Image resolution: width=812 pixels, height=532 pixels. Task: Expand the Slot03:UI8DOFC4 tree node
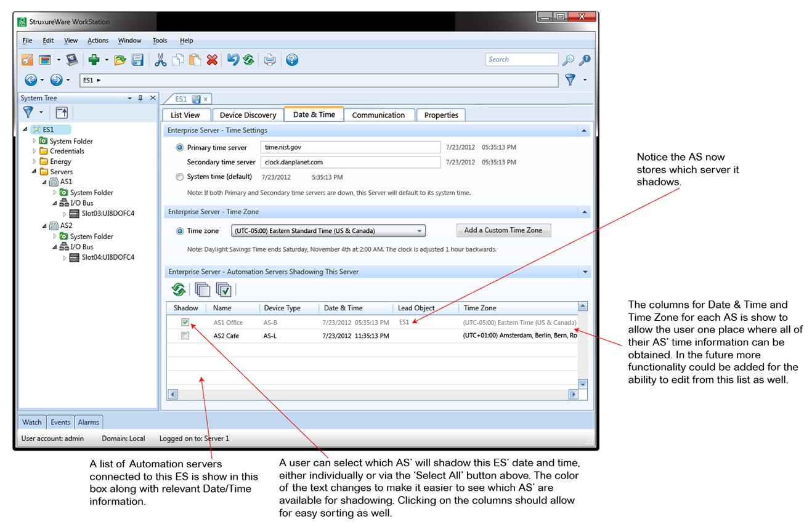tap(65, 214)
